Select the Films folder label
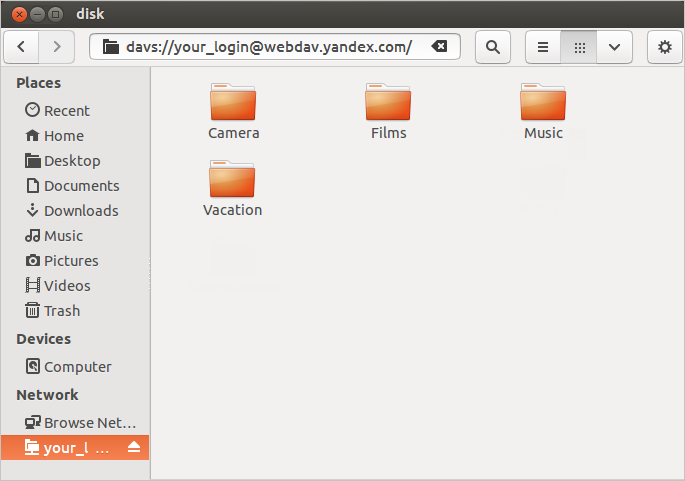This screenshot has height=481, width=685. click(x=389, y=133)
